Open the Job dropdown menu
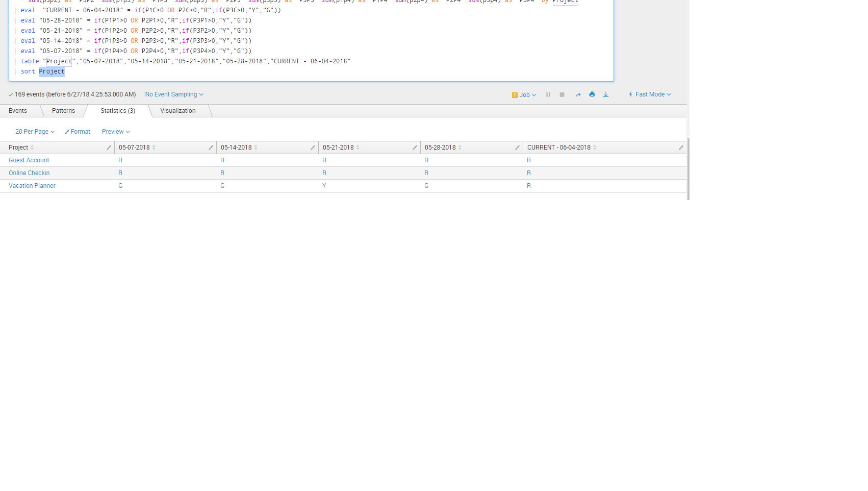This screenshot has width=868, height=491. point(528,95)
